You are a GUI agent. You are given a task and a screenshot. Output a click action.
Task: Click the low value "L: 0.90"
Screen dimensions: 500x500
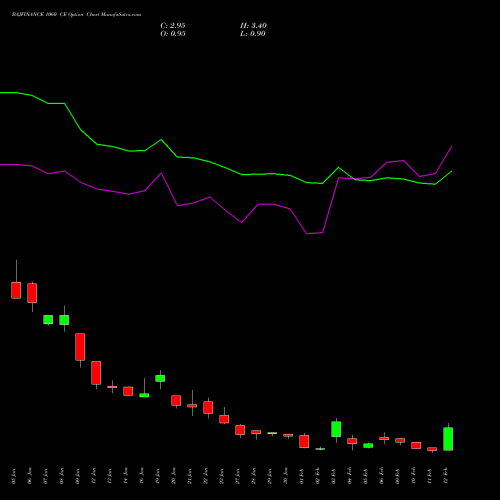point(253,34)
